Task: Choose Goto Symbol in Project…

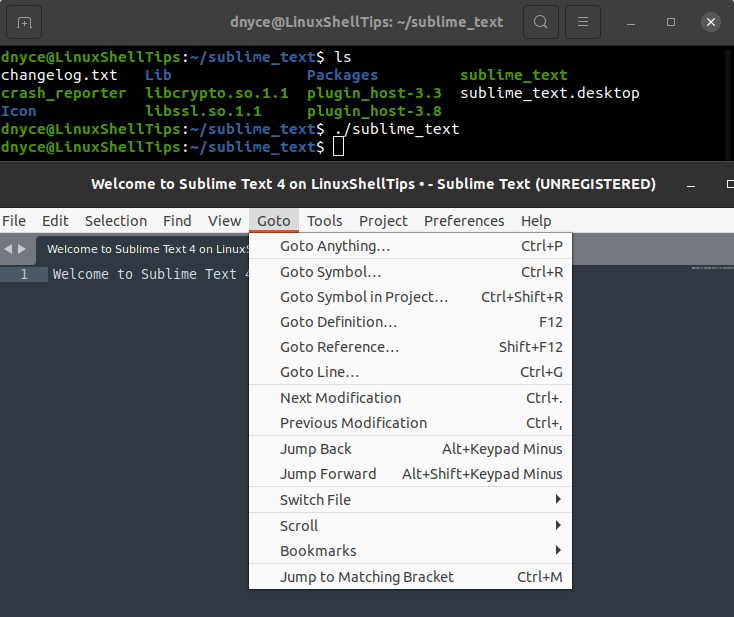Action: (x=411, y=297)
